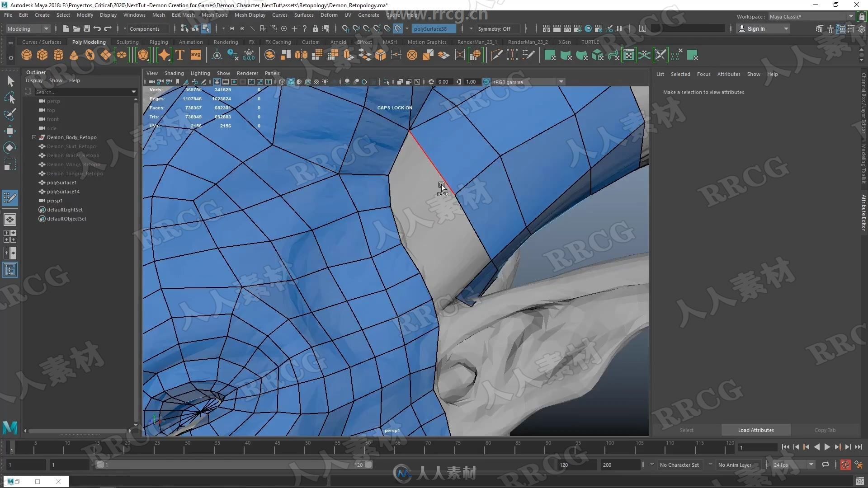Click the Load Attributes button
This screenshot has width=868, height=488.
tap(755, 430)
